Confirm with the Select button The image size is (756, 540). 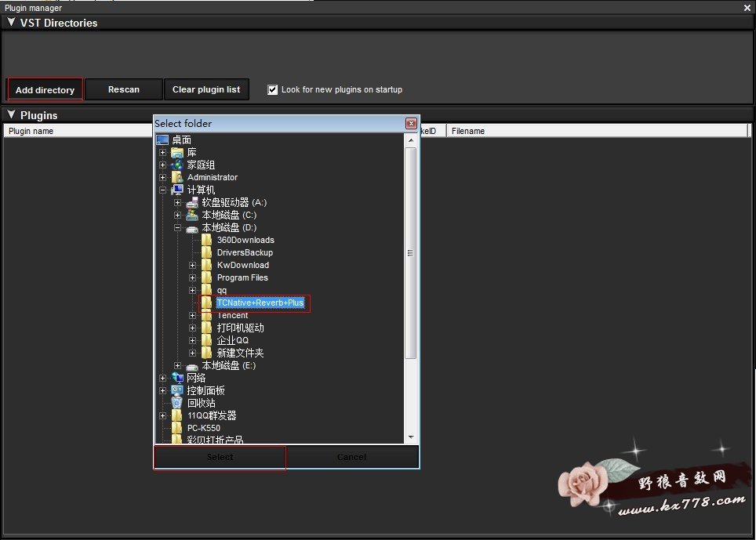(220, 457)
